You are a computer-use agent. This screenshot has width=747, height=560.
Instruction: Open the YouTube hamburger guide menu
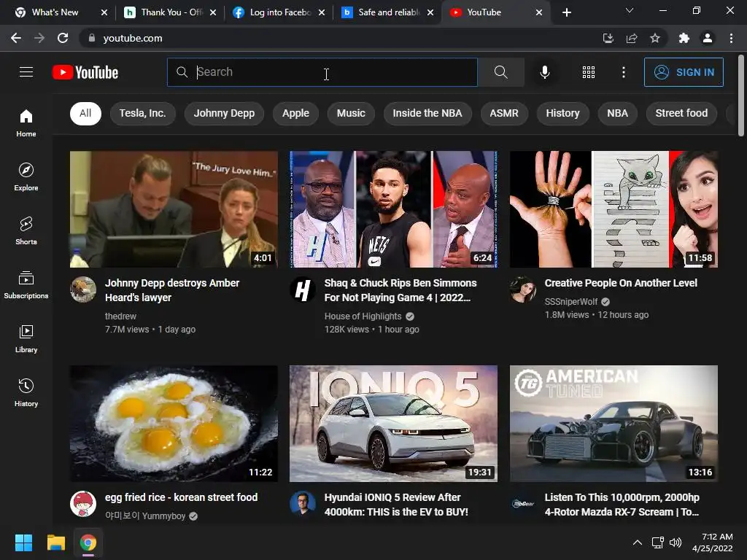(26, 72)
